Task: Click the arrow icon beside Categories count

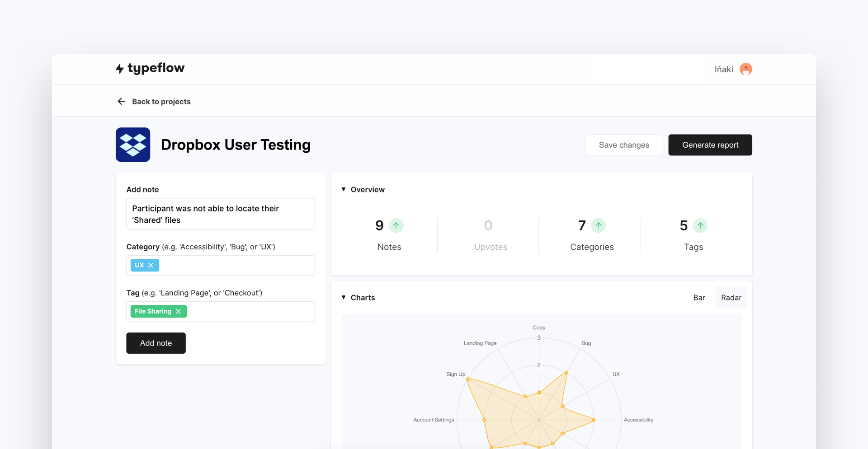Action: click(x=599, y=225)
